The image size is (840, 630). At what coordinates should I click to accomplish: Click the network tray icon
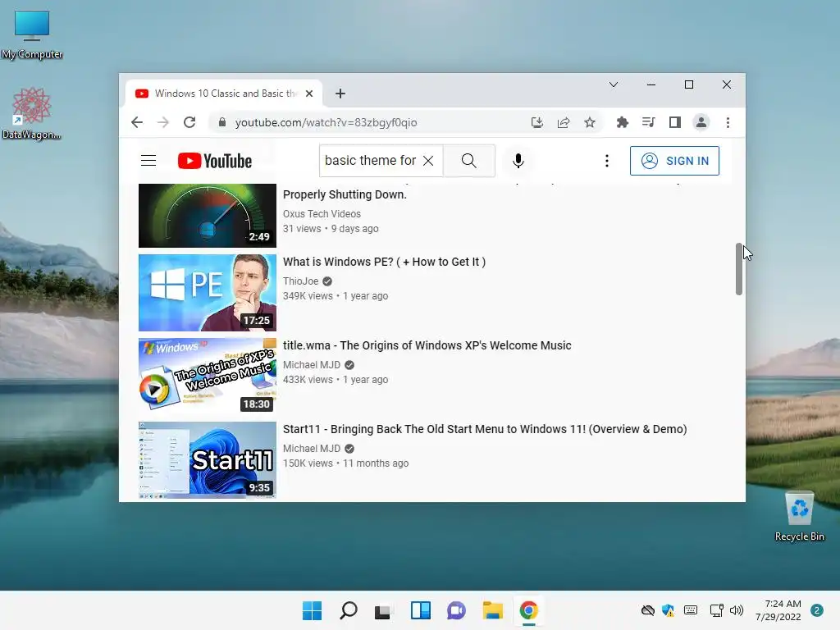(716, 610)
